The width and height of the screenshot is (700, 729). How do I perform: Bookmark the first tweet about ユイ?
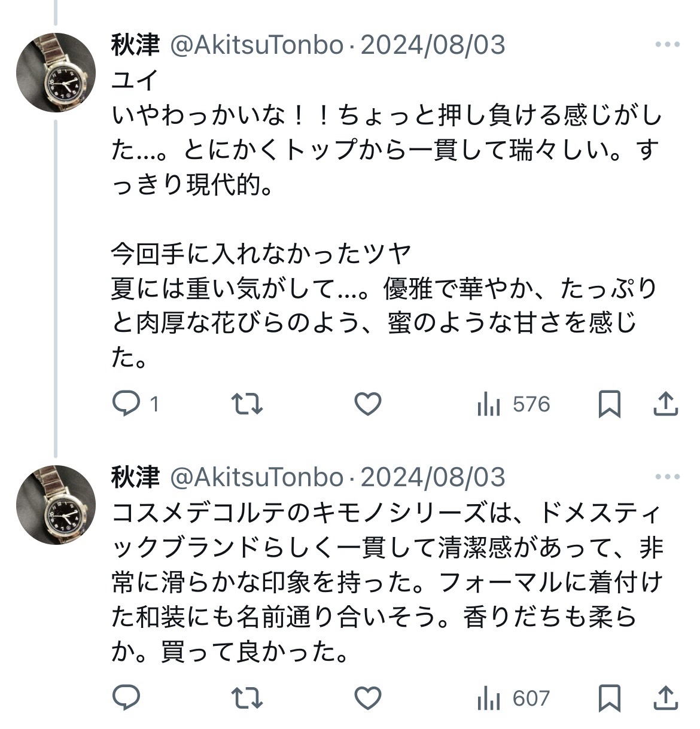pos(609,405)
